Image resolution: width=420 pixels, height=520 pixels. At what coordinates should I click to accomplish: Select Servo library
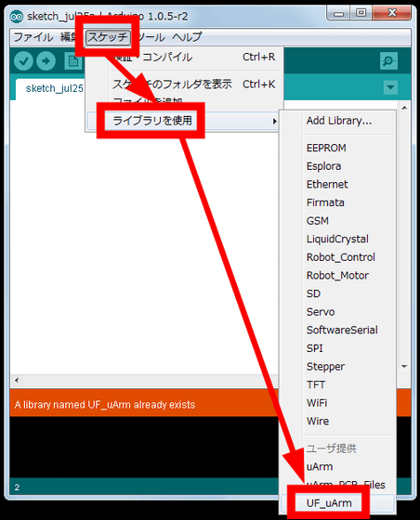point(321,312)
